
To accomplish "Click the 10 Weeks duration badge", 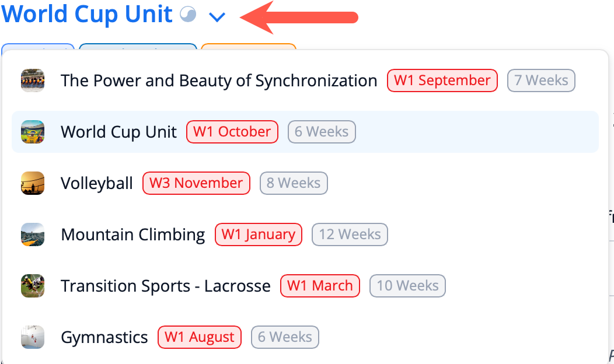I will click(407, 286).
